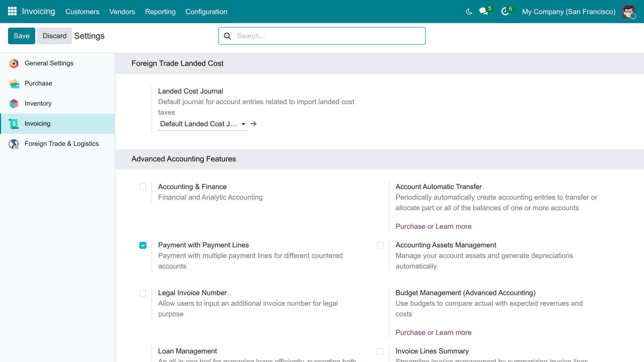
Task: Click the Invoicing app title
Action: pyautogui.click(x=38, y=11)
